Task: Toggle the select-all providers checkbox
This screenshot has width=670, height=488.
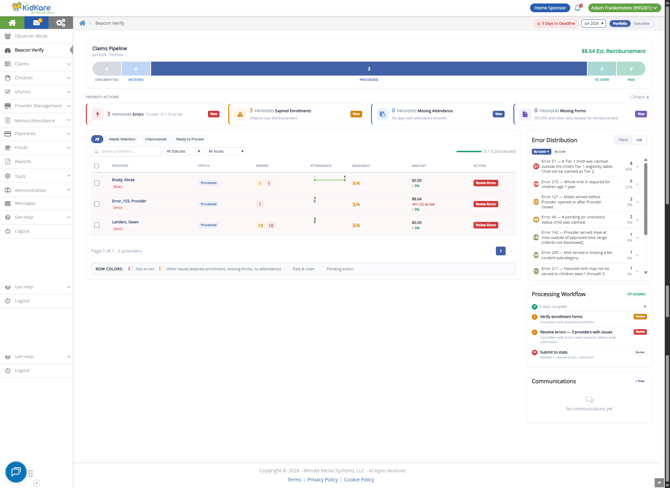Action: [97, 166]
